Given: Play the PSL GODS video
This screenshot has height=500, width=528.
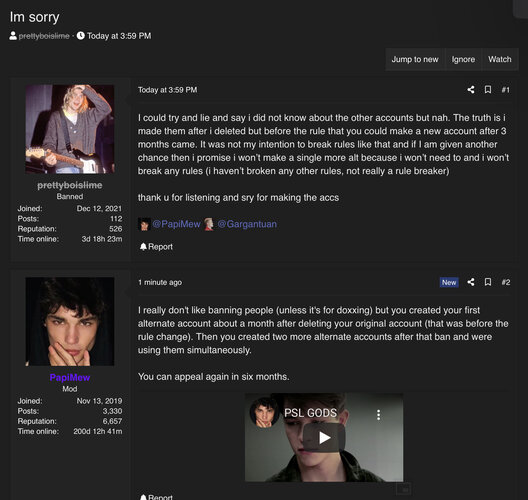Looking at the screenshot, I should click(324, 437).
